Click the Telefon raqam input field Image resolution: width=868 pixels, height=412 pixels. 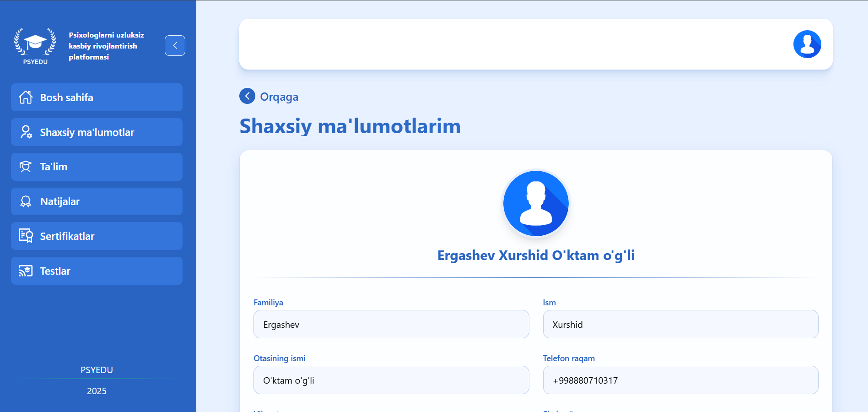(x=680, y=380)
